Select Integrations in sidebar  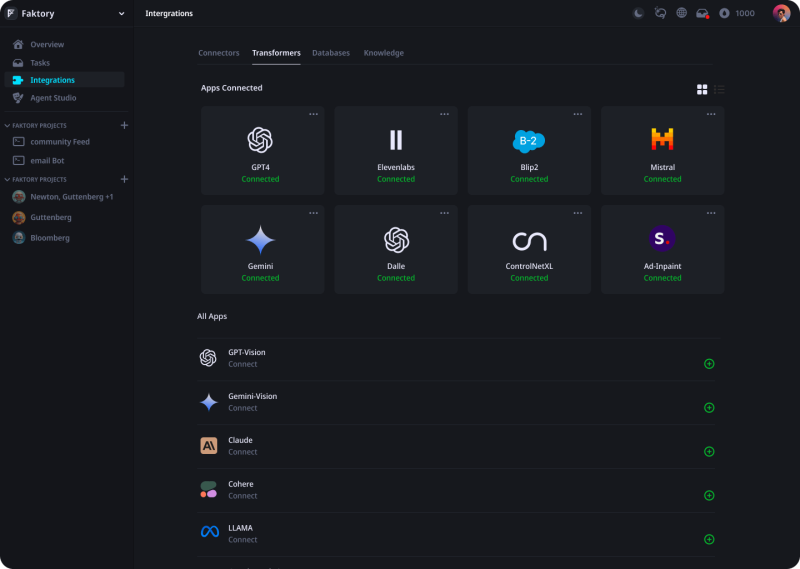tap(64, 80)
